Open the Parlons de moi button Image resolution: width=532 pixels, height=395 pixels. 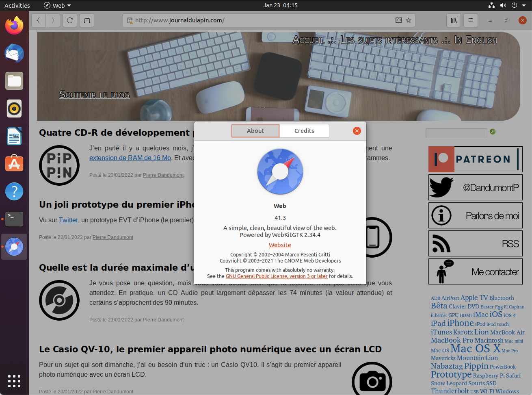[x=476, y=215]
